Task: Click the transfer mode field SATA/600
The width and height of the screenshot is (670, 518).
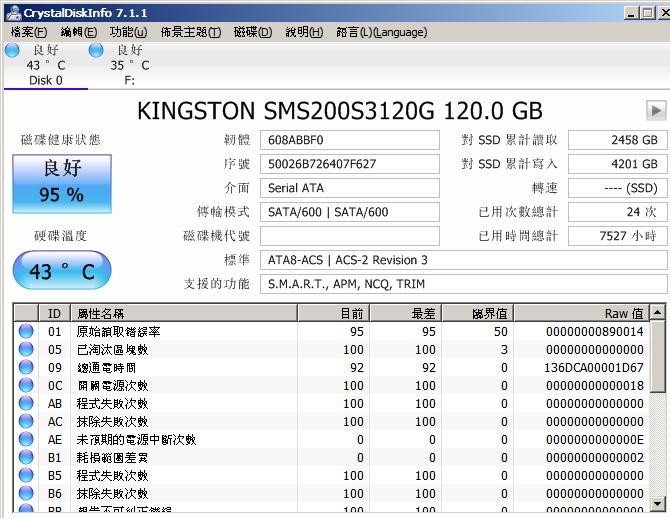Action: pyautogui.click(x=350, y=212)
